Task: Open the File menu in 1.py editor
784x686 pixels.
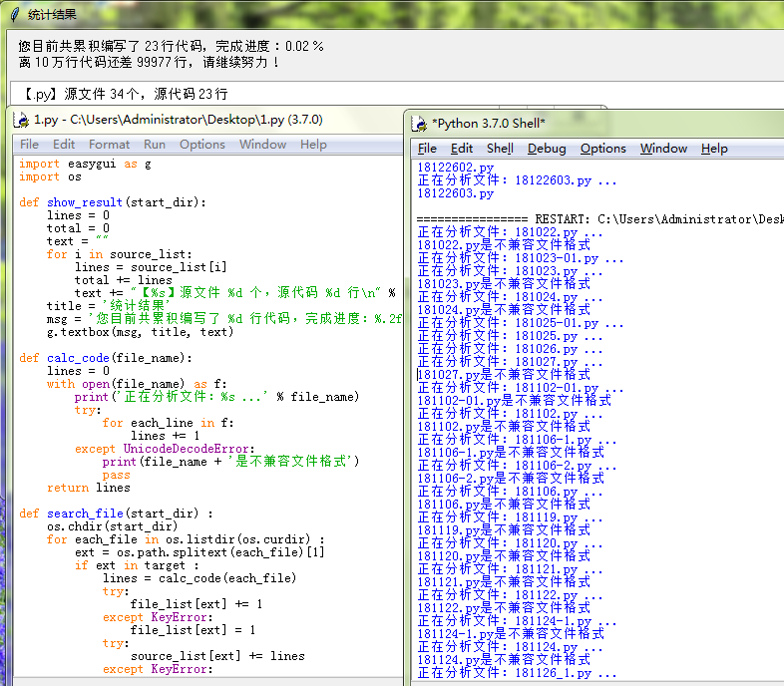Action: tap(30, 144)
